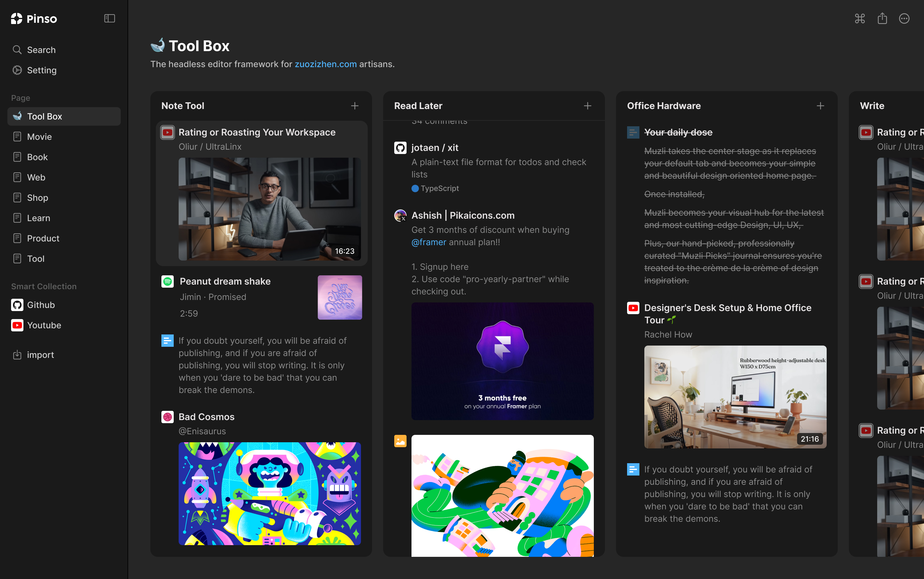Open the colorful illustration image in Read Later
The height and width of the screenshot is (579, 924).
click(502, 496)
